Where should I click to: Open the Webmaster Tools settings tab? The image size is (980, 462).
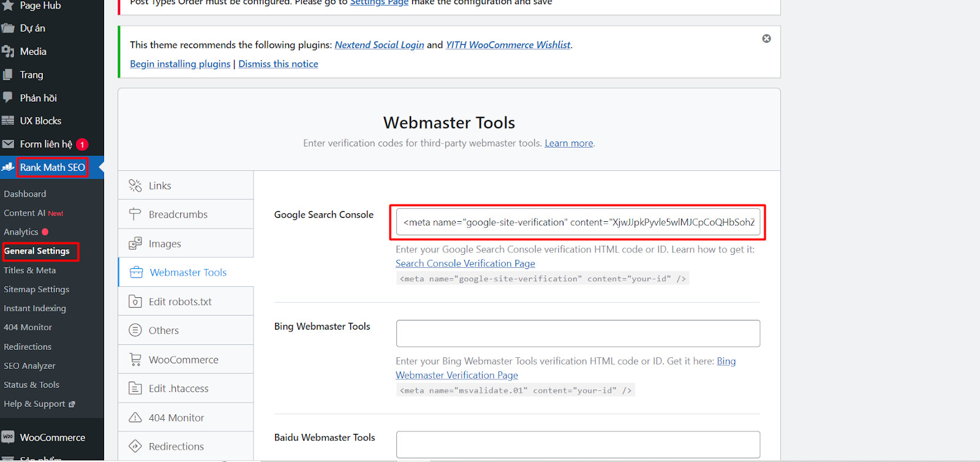pyautogui.click(x=187, y=273)
